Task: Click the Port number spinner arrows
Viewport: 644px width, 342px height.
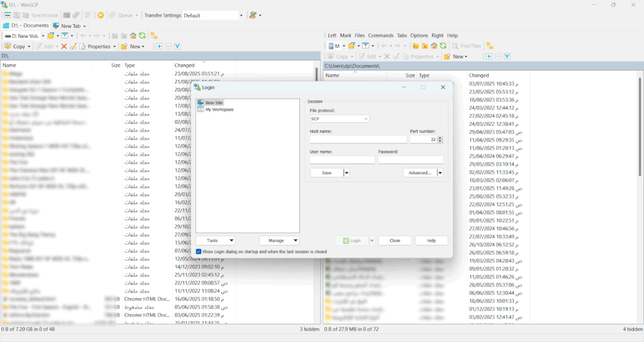Action: pyautogui.click(x=440, y=139)
